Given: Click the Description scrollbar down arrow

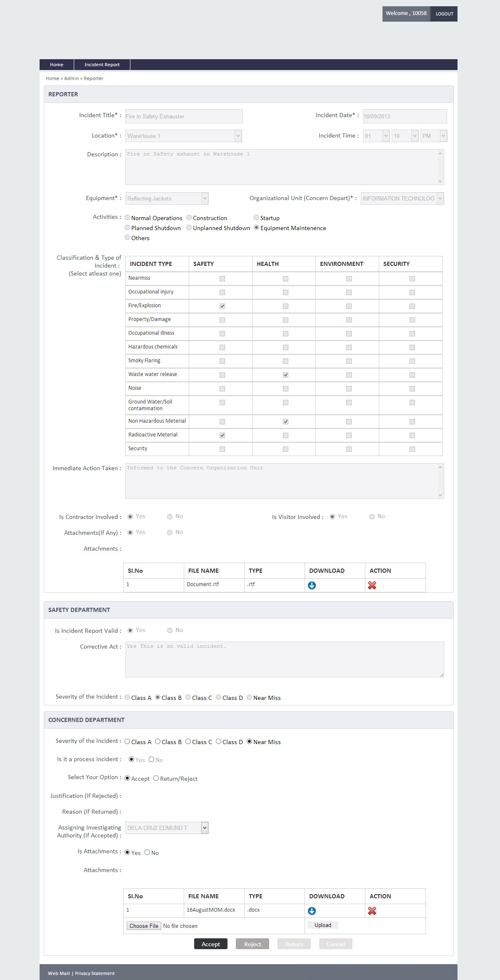Looking at the screenshot, I should tap(440, 181).
